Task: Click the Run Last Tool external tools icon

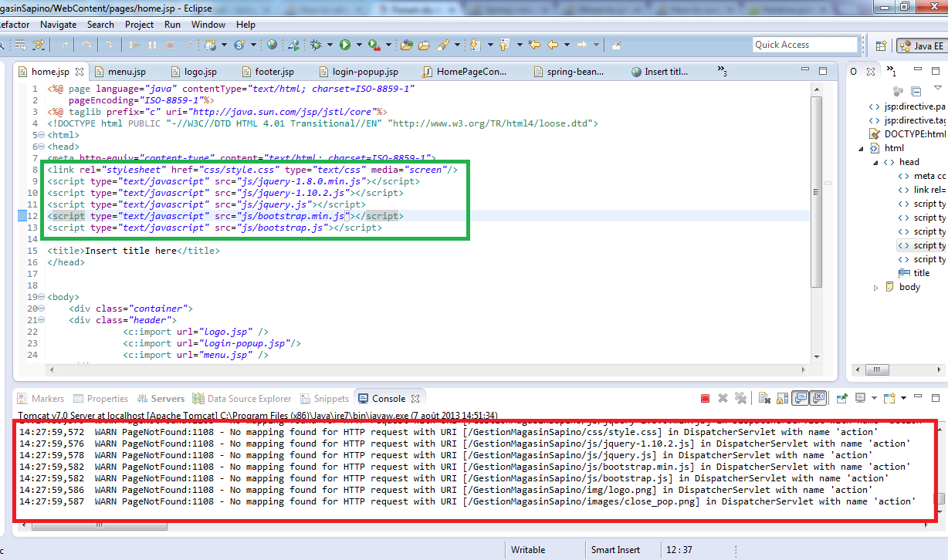Action: click(x=374, y=45)
